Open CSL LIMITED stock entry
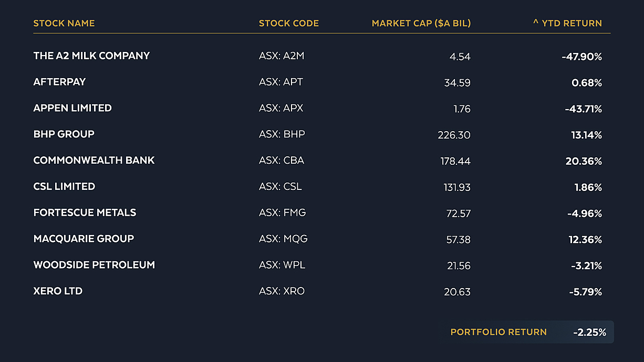This screenshot has width=644, height=362. [x=64, y=187]
